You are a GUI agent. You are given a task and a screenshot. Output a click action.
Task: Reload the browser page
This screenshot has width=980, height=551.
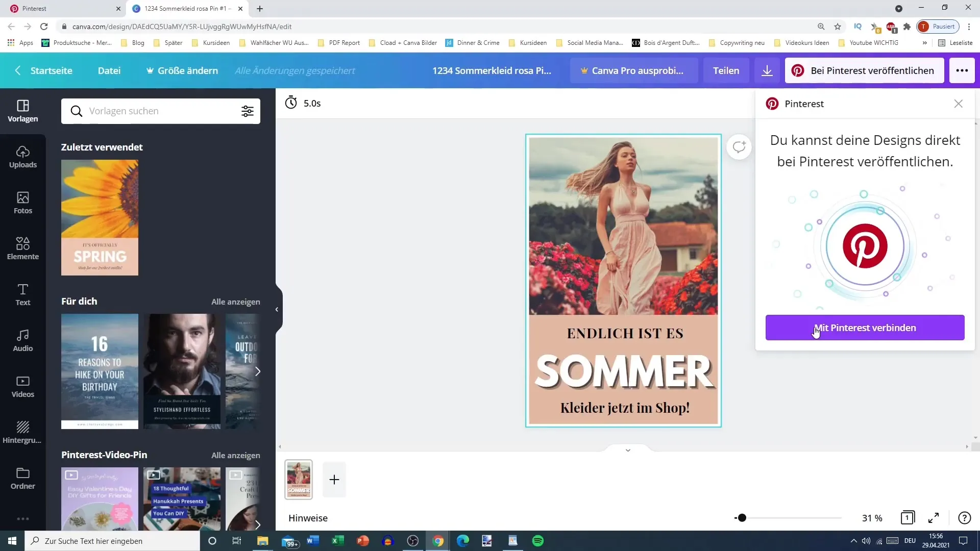coord(44,27)
